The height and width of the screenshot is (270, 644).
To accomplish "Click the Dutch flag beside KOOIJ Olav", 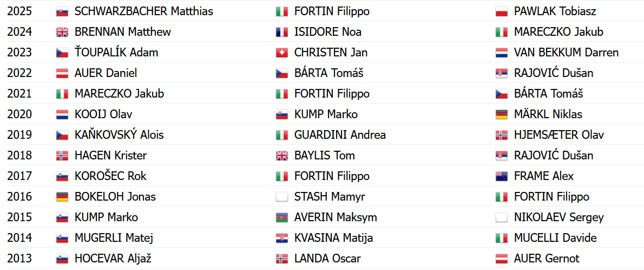I will pyautogui.click(x=62, y=114).
